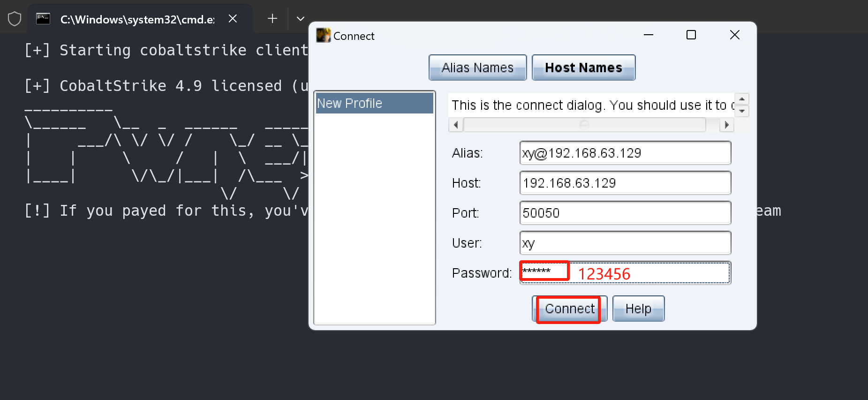Minimize the Connect dialog
The height and width of the screenshot is (400, 868).
(x=649, y=35)
